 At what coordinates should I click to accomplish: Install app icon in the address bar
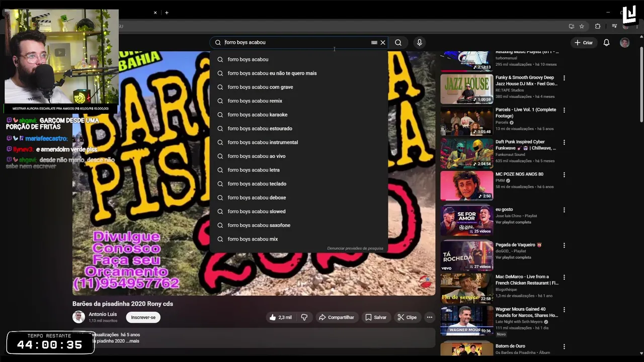pos(571,26)
